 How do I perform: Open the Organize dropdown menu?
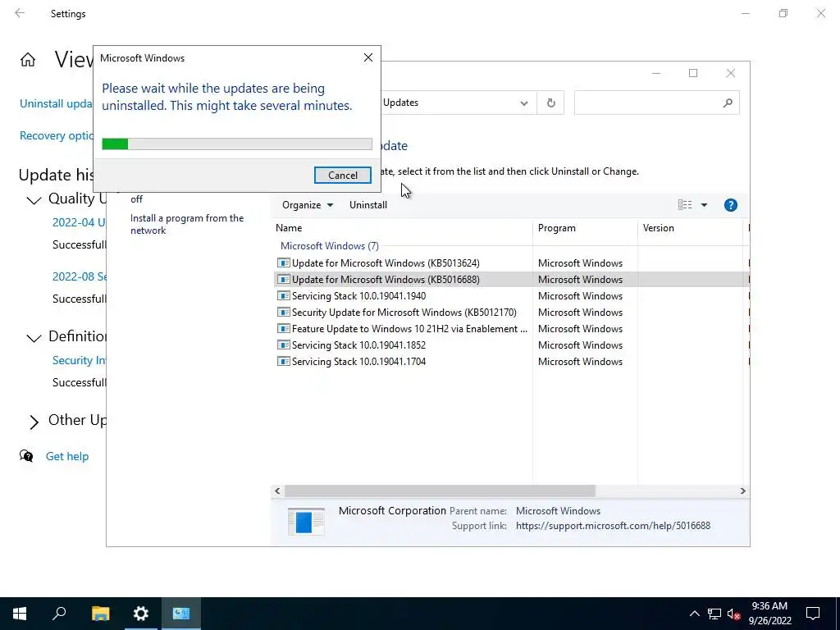tap(308, 205)
